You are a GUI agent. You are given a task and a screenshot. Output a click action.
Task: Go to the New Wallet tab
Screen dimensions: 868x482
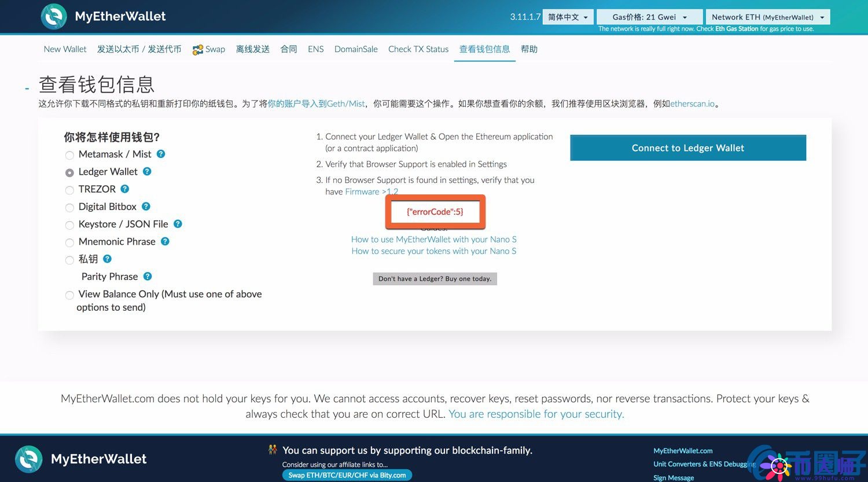(x=65, y=49)
